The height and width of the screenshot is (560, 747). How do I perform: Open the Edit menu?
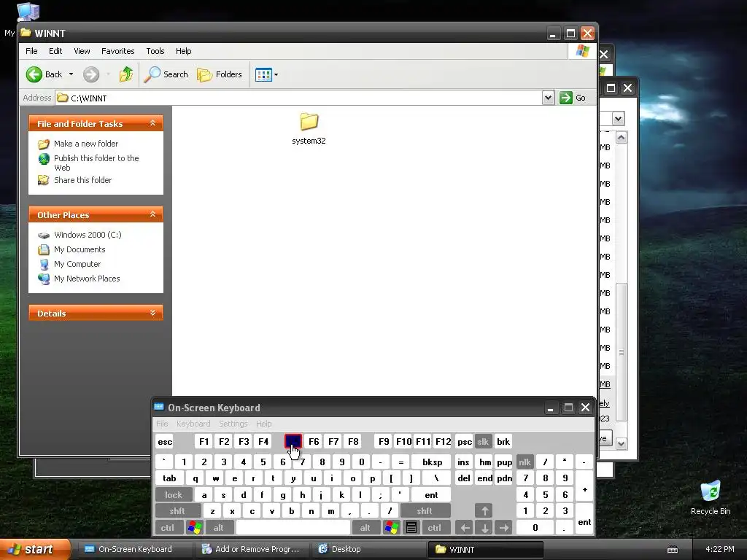point(55,51)
